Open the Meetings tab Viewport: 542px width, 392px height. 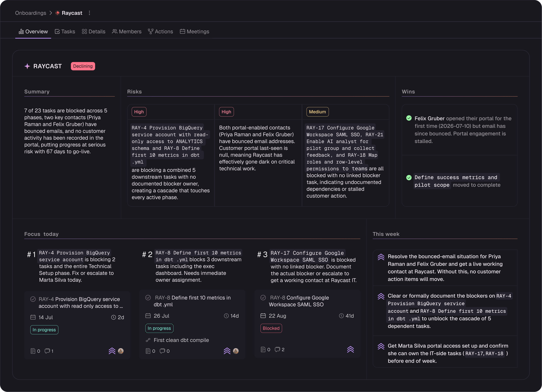(195, 32)
